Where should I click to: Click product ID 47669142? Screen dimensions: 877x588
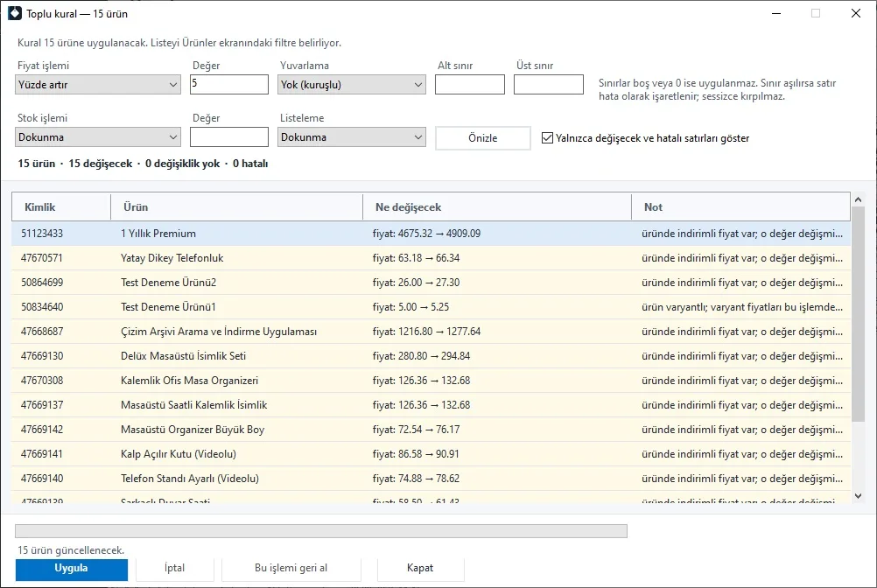pos(42,430)
